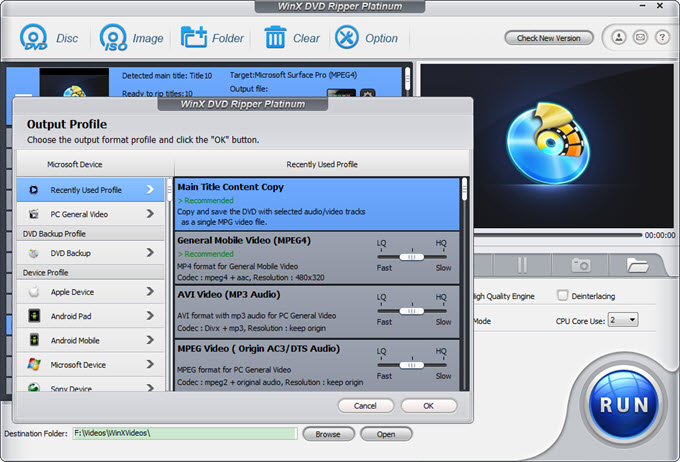
Task: Confirm the Output Profile with OK
Action: click(x=429, y=406)
